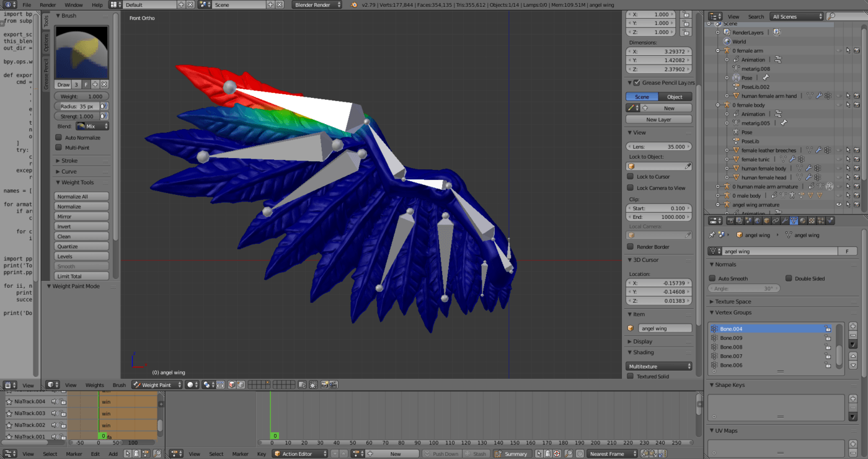This screenshot has width=868, height=459.
Task: Open the Object cube tab in Properties
Action: pyautogui.click(x=767, y=220)
